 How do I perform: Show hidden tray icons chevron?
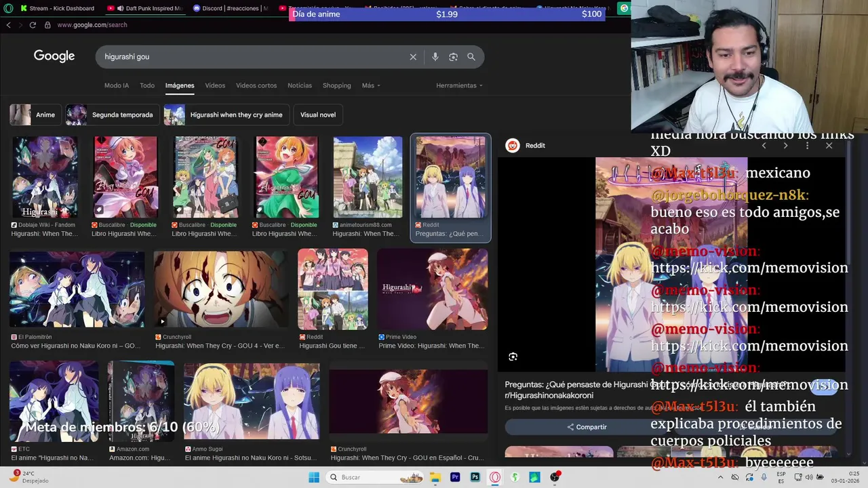click(x=721, y=477)
